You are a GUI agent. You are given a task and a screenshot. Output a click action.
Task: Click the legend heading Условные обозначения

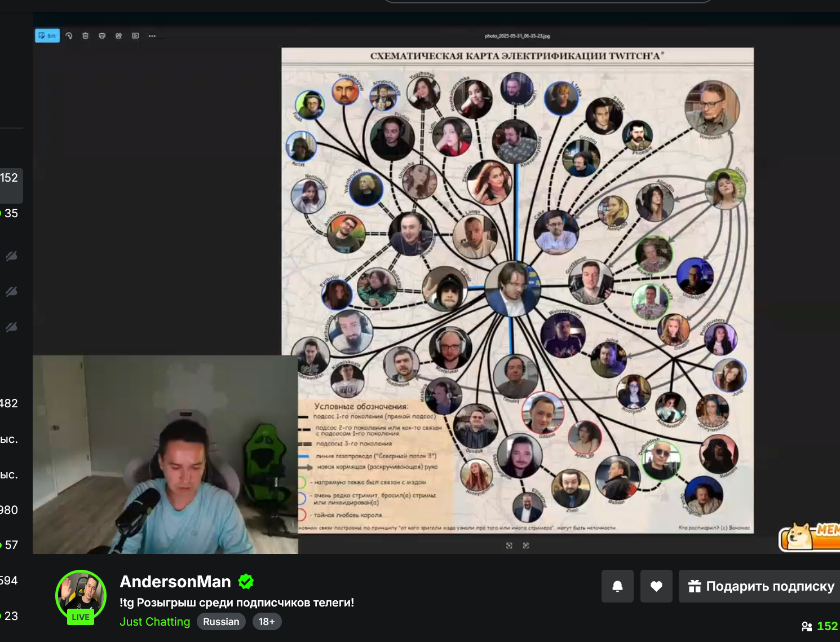point(361,406)
